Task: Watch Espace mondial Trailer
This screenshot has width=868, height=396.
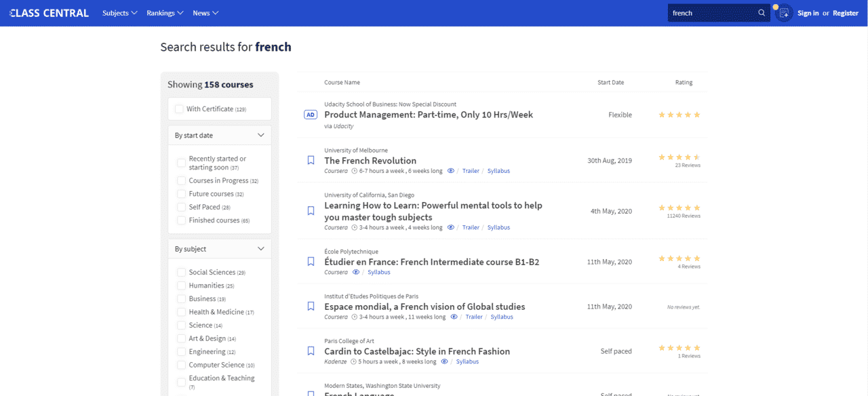Action: [x=474, y=317]
